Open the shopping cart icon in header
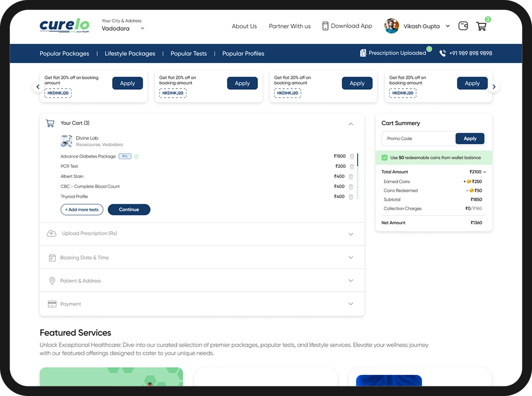The width and height of the screenshot is (532, 396). coord(481,27)
